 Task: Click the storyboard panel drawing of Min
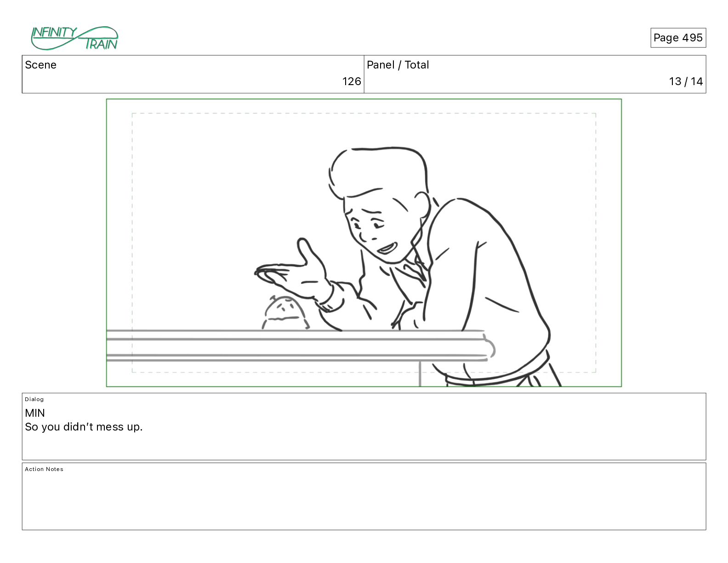point(364,243)
